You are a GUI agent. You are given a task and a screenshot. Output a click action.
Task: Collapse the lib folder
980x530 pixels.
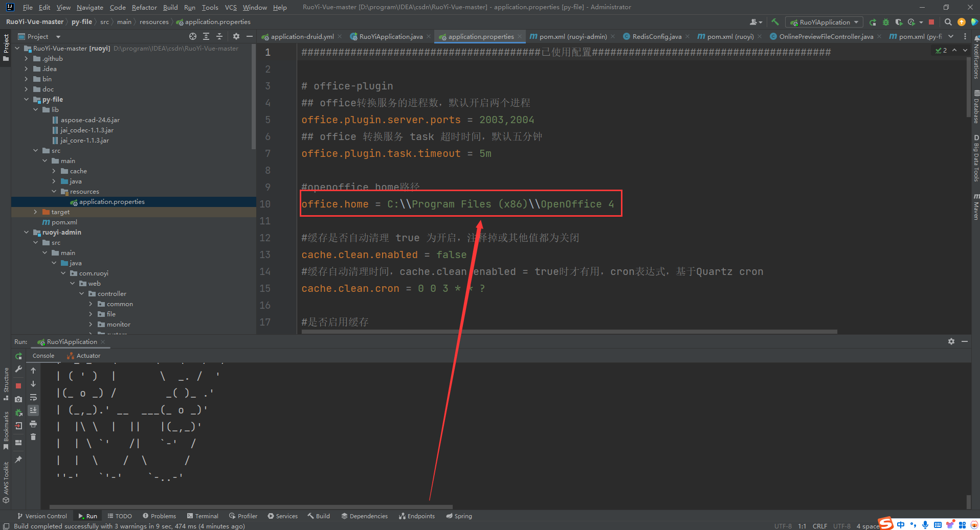tap(35, 110)
